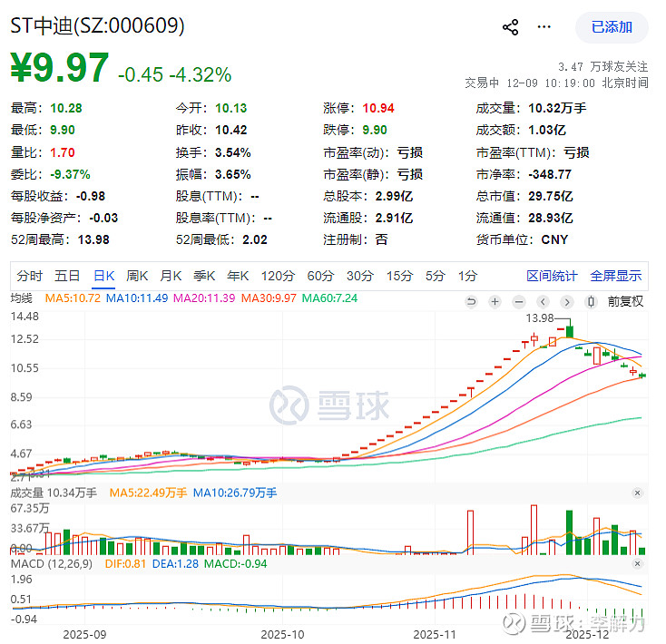Switch to the 1分 chart tab
Image resolution: width=666 pixels, height=644 pixels.
tap(467, 276)
